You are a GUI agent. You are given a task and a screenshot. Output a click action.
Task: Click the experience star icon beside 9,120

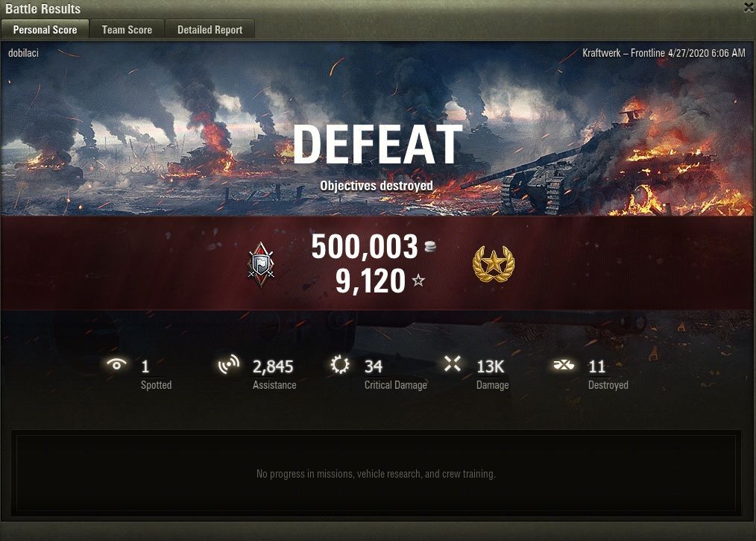418,280
